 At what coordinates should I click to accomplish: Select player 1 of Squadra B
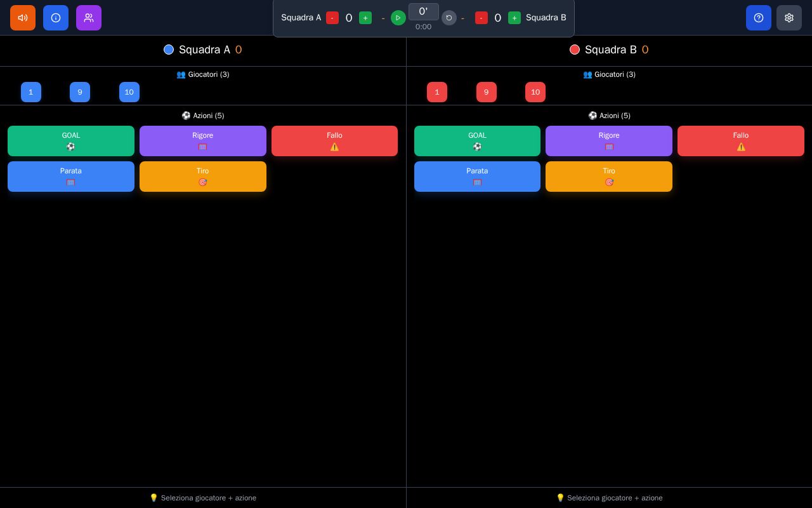tap(437, 92)
